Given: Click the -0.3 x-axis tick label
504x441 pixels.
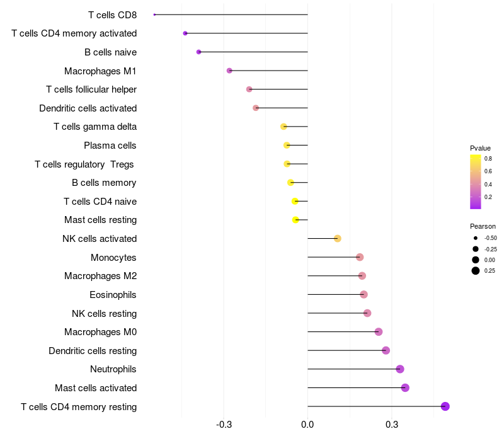Looking at the screenshot, I should (224, 425).
